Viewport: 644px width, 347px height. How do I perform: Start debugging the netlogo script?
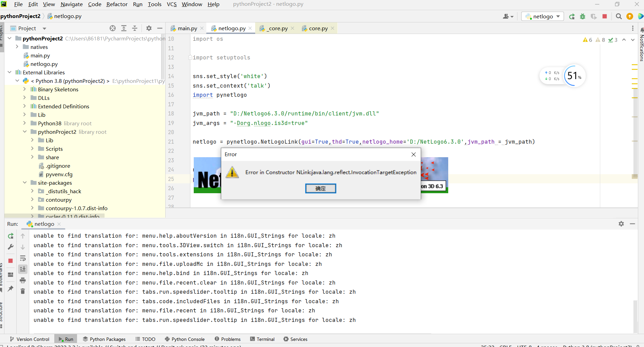(583, 16)
